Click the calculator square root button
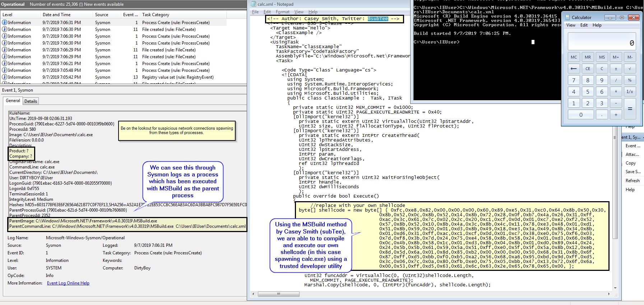 click(630, 69)
